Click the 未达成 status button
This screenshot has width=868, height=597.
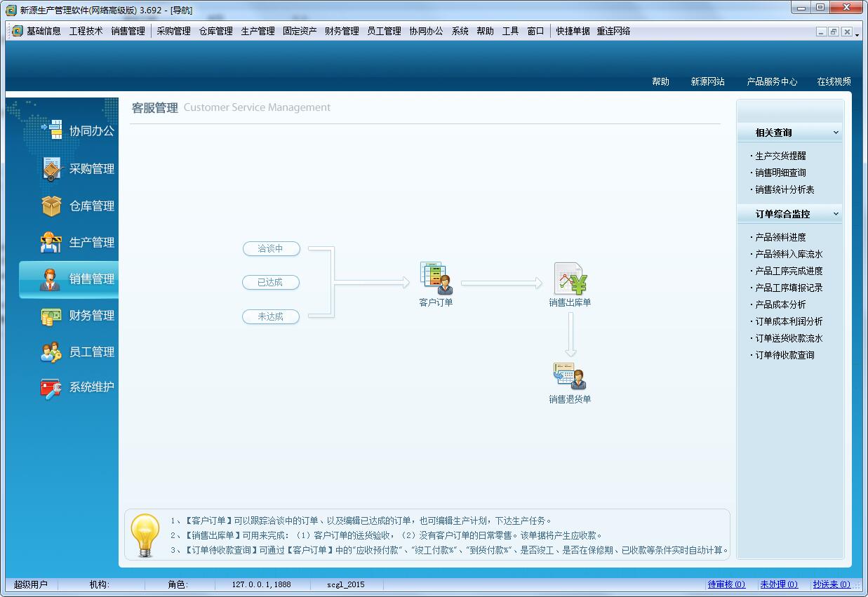click(271, 316)
